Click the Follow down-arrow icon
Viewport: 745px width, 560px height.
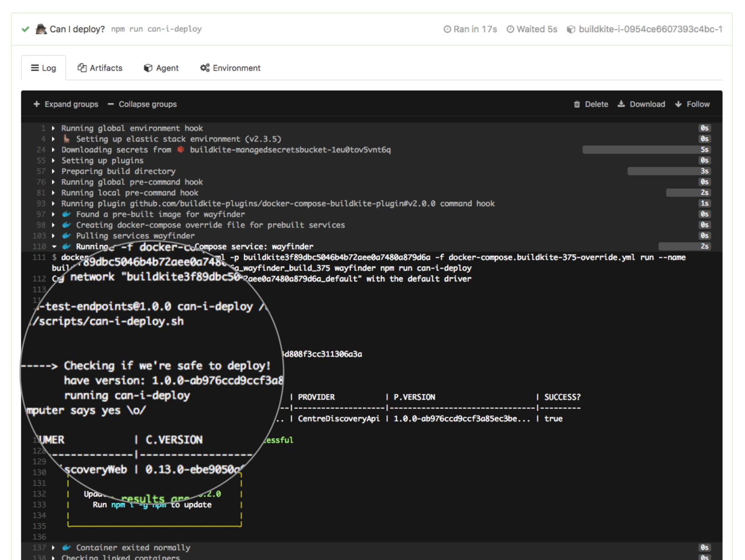(x=678, y=104)
